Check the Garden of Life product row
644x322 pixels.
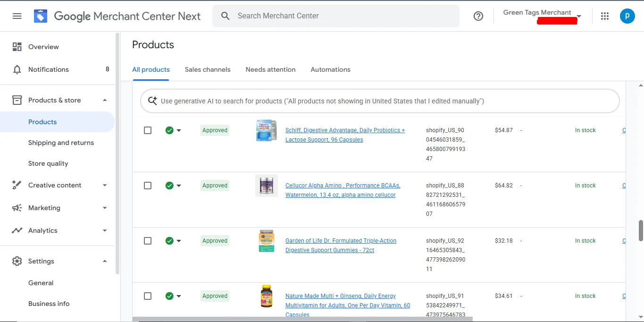click(148, 241)
